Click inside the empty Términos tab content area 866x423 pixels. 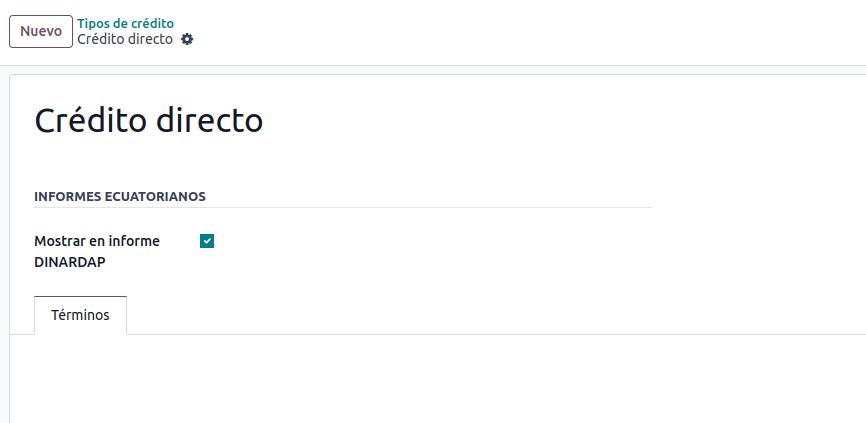coord(436,378)
